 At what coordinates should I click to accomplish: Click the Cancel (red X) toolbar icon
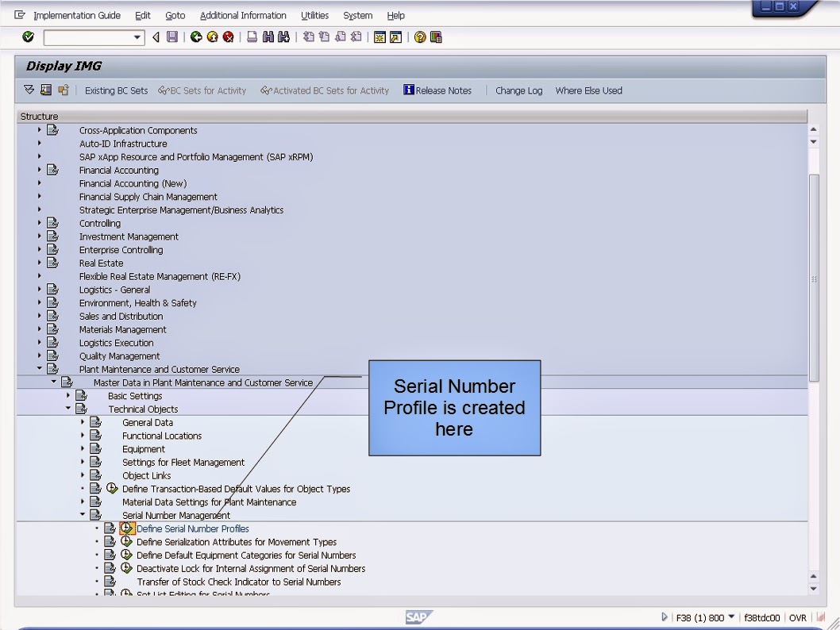pos(229,36)
